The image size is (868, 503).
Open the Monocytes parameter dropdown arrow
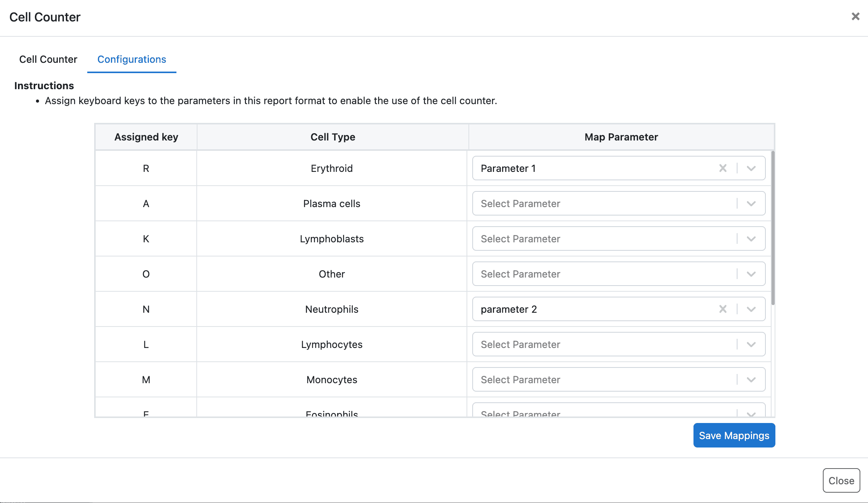pos(751,379)
